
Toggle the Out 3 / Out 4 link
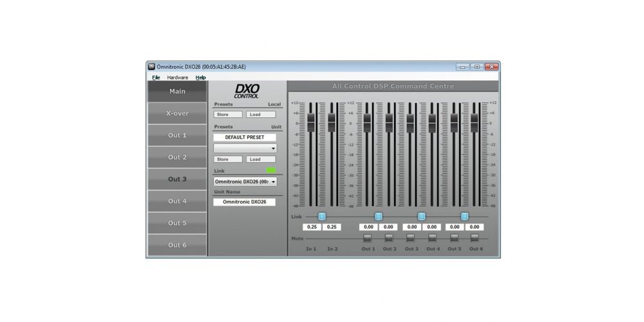coord(421,216)
